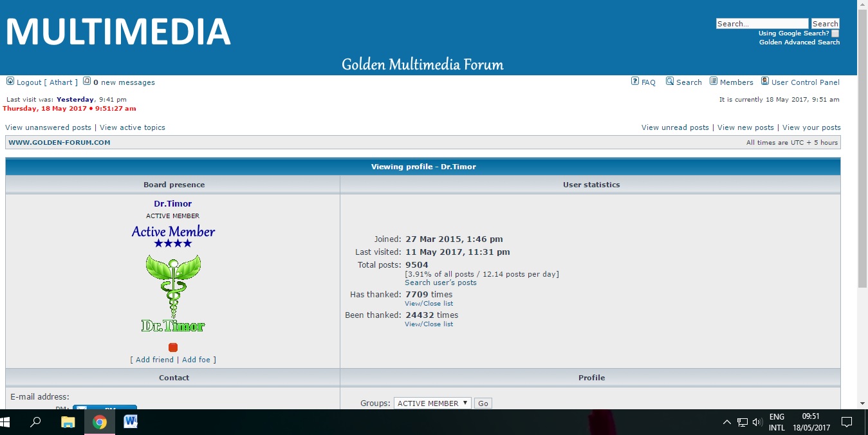Screen dimensions: 868x435
Task: Click All times are UTC + 5 hours text
Action: point(792,143)
